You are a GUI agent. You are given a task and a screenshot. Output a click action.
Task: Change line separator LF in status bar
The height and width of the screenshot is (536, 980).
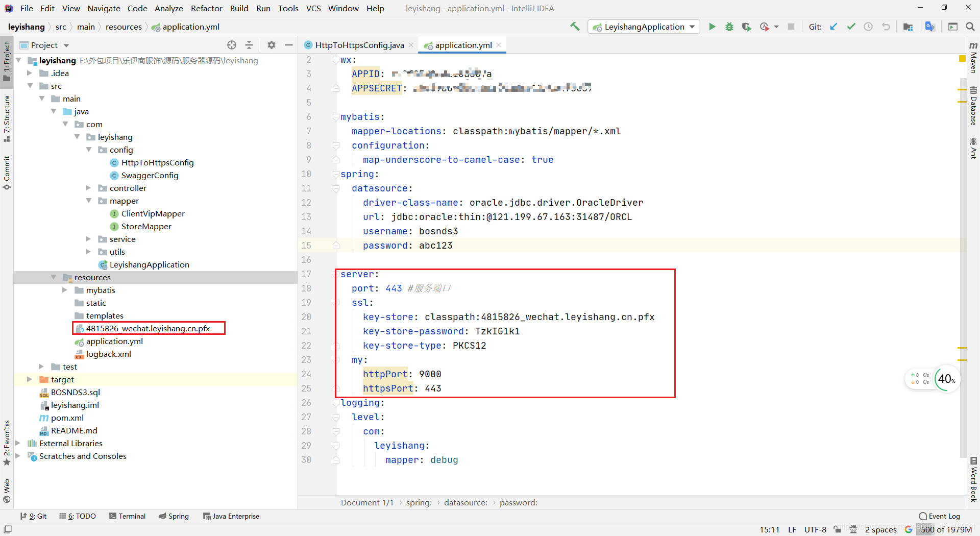click(792, 529)
